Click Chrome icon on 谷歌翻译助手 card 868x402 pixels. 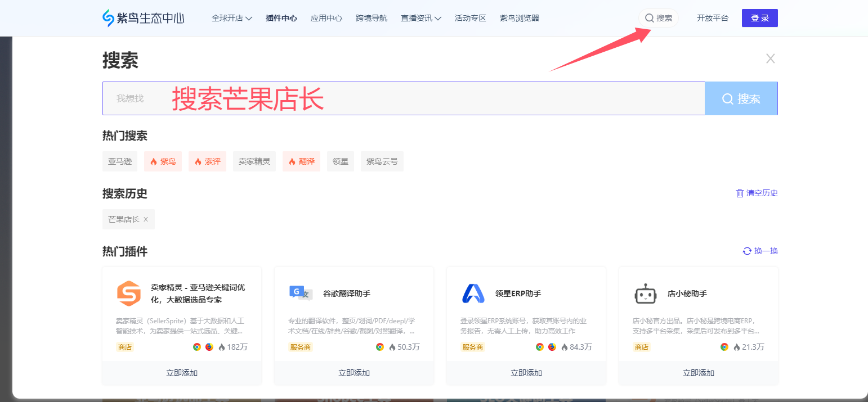pos(380,347)
